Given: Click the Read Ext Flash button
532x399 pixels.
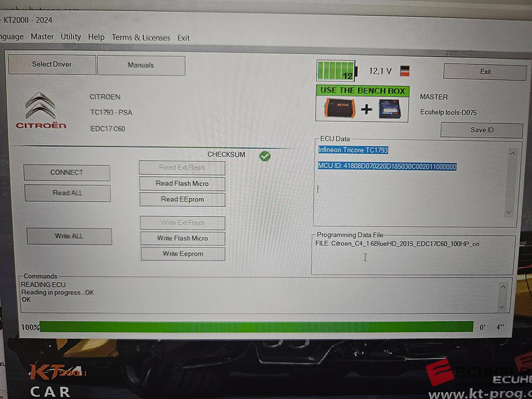Looking at the screenshot, I should [x=182, y=168].
